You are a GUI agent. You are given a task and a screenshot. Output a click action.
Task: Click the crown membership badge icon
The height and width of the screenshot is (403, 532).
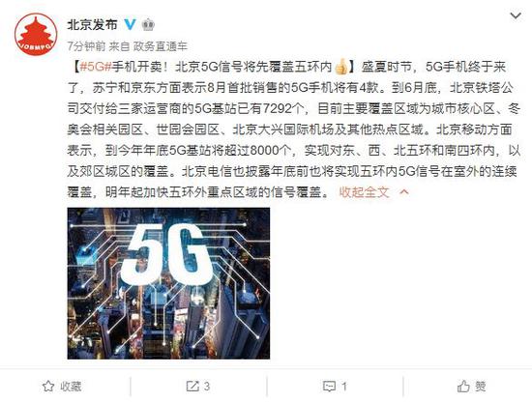coord(148,25)
